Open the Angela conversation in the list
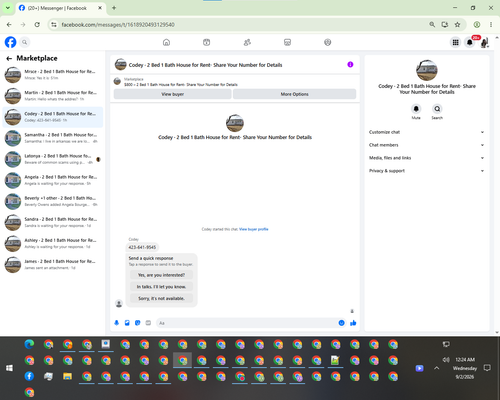The image size is (500, 400). coord(53,180)
